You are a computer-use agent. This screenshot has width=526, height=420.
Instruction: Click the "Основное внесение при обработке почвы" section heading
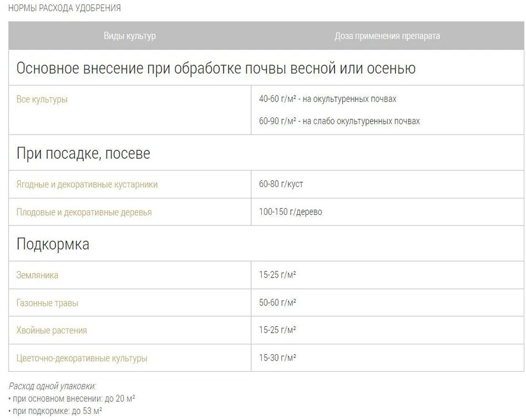click(216, 68)
